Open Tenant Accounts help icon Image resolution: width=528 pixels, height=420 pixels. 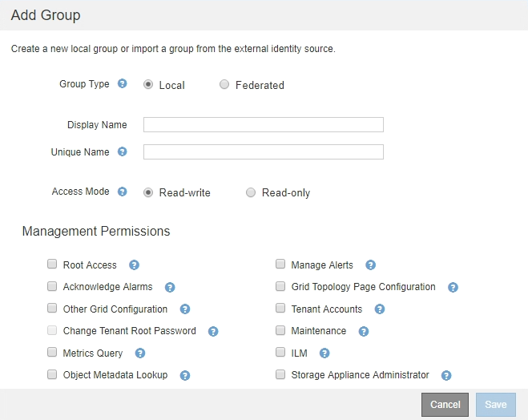380,309
